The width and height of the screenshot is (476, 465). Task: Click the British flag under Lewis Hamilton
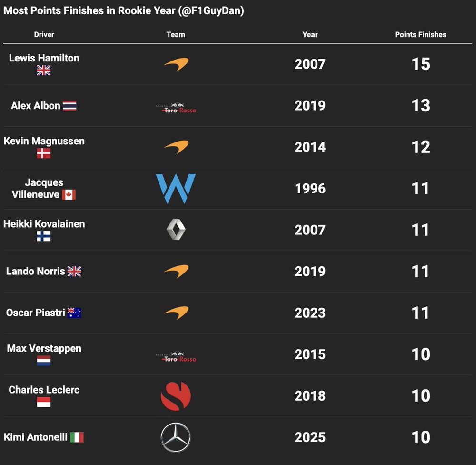tap(44, 71)
